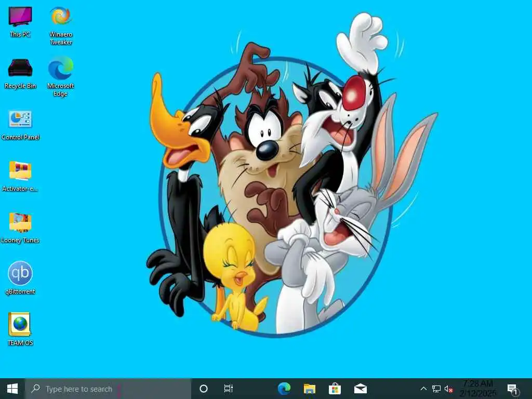Select the Looney Tunes folder icon
The height and width of the screenshot is (399, 532).
point(20,228)
